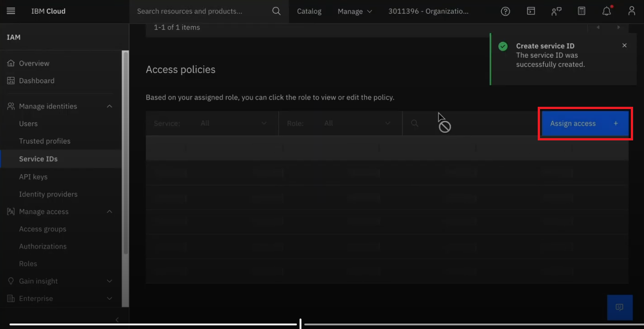Click the Assign access button
The width and height of the screenshot is (644, 329).
tap(585, 124)
